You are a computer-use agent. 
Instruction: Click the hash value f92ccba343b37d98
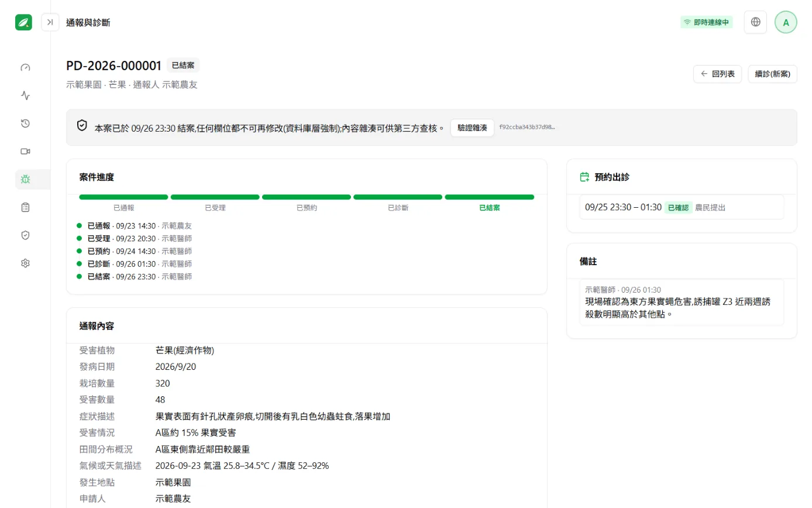point(527,127)
